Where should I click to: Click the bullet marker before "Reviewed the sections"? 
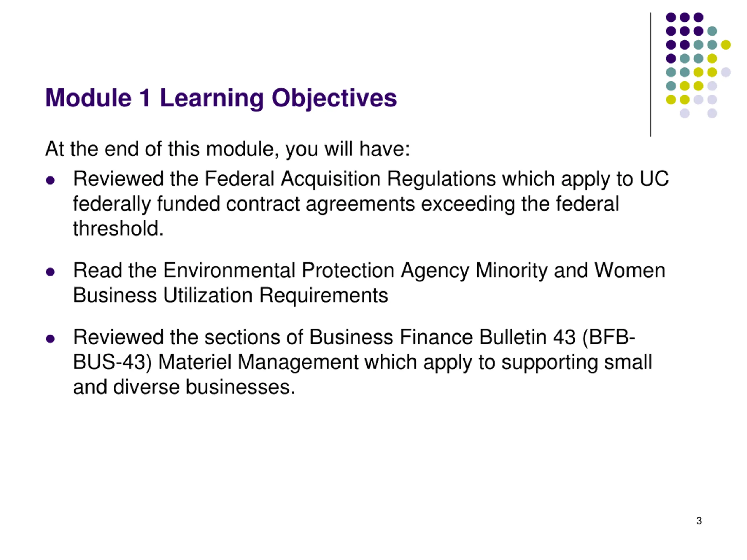coord(50,339)
